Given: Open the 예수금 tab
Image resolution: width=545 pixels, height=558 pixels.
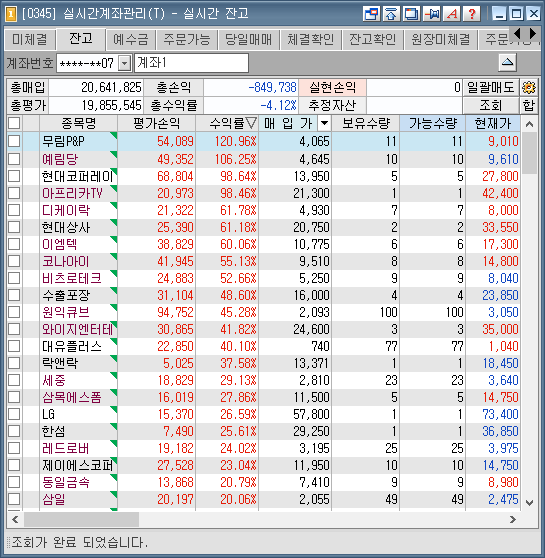Looking at the screenshot, I should (131, 39).
